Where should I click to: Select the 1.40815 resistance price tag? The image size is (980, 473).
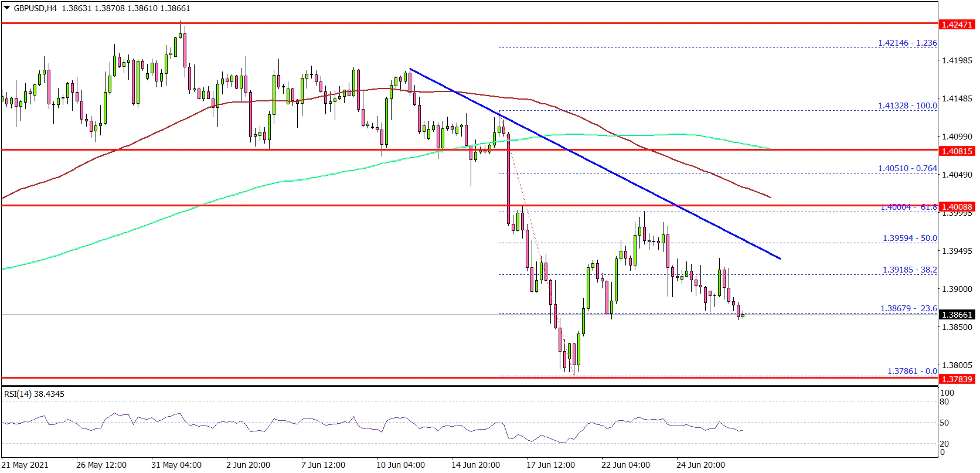[x=957, y=151]
